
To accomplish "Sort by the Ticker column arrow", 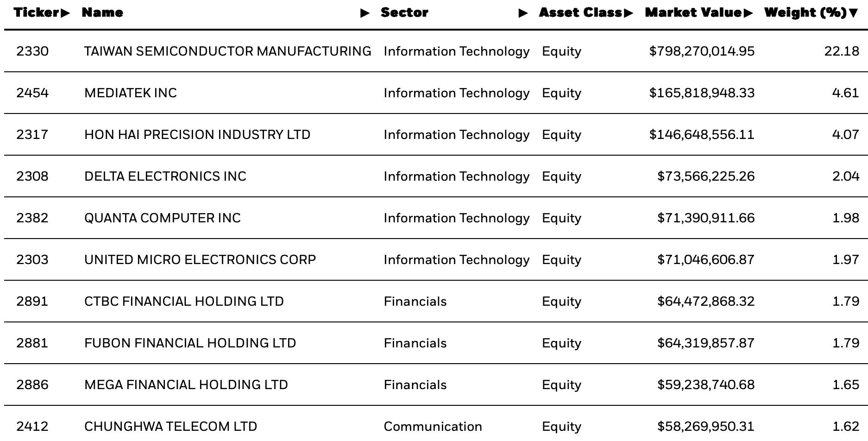I will [x=65, y=13].
